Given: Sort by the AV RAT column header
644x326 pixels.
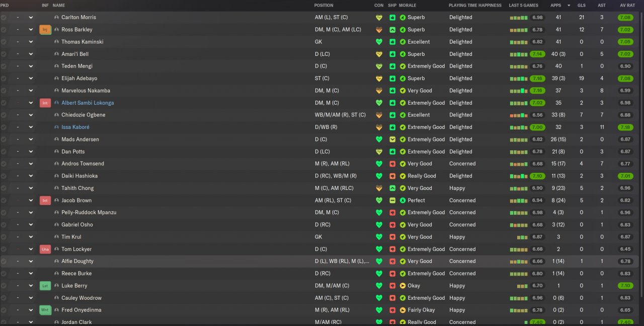Looking at the screenshot, I should tap(626, 6).
